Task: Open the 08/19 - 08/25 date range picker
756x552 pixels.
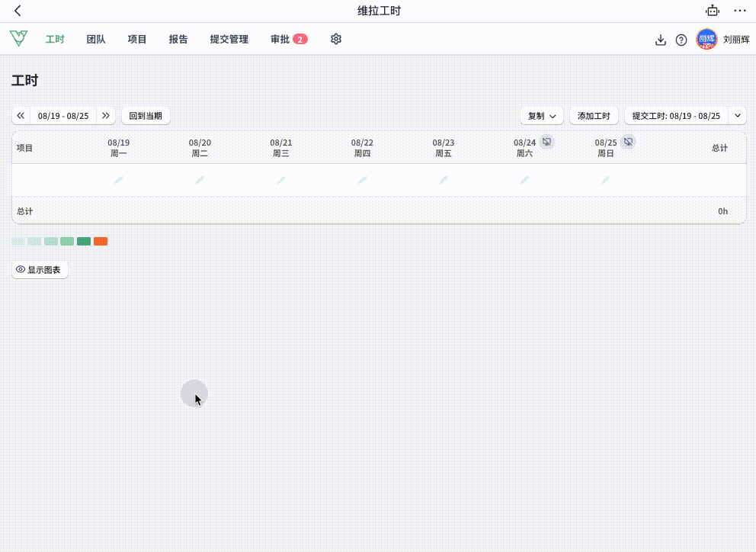Action: (63, 116)
